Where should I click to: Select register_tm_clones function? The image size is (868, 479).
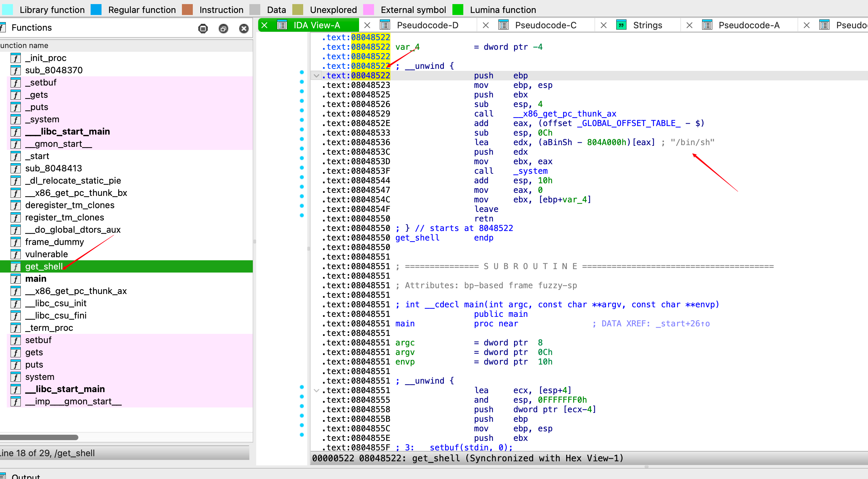tap(126, 217)
